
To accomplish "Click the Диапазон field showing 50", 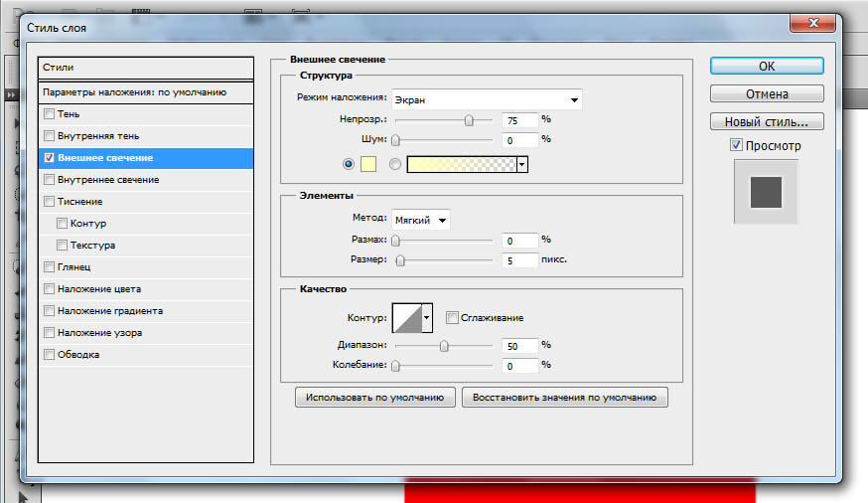I will pos(519,346).
